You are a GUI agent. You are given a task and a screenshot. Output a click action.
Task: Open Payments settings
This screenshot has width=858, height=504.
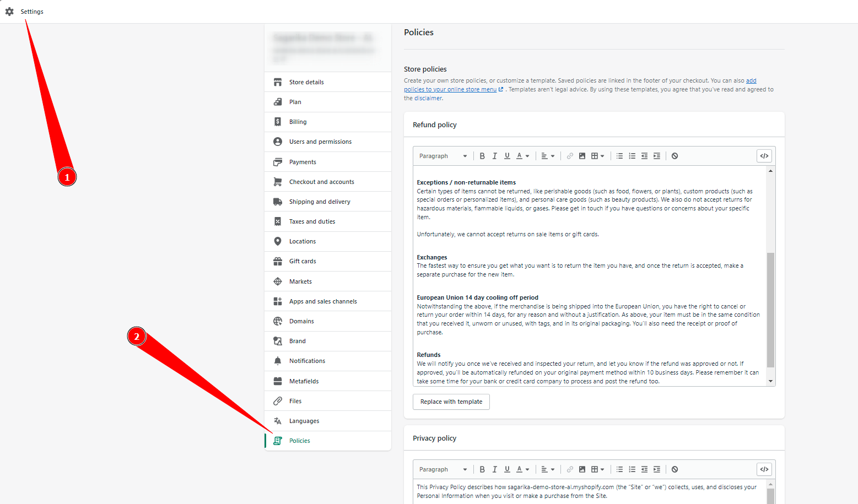[328, 162]
